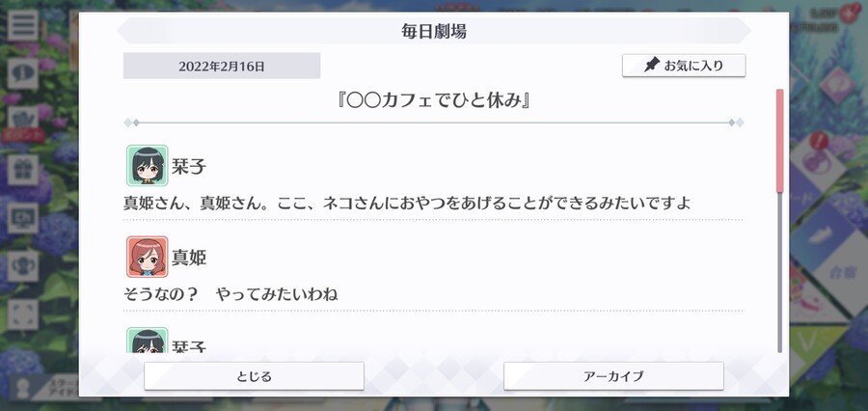Open the gift box present icon
Viewport: 868px width, 411px height.
(23, 170)
